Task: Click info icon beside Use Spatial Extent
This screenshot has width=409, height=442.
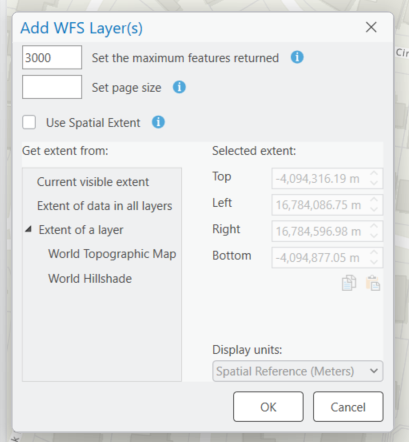Action: click(x=158, y=122)
